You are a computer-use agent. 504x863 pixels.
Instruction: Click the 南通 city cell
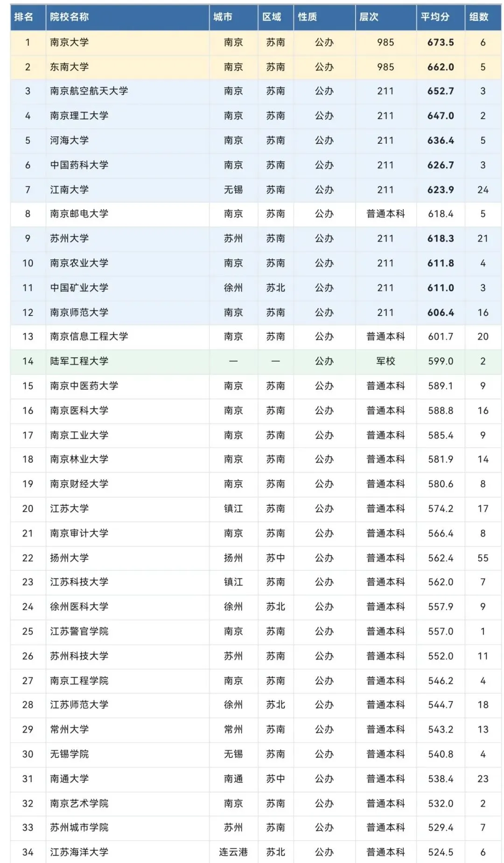[233, 779]
